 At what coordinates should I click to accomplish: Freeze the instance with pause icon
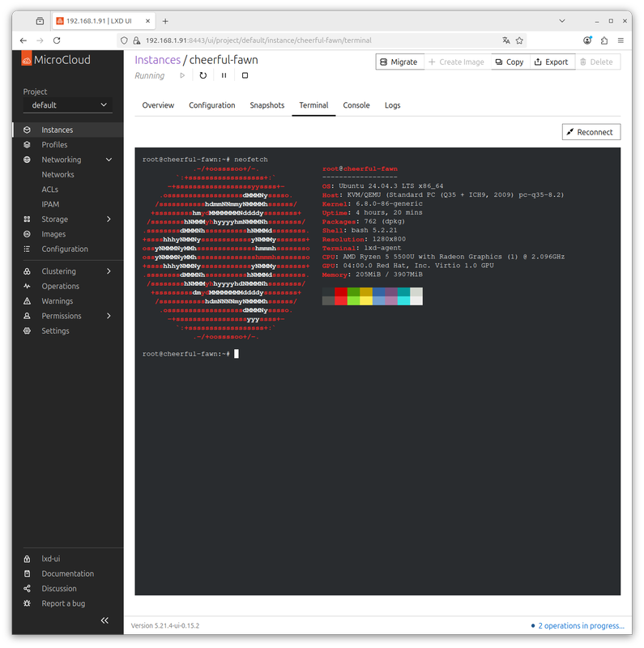click(224, 75)
